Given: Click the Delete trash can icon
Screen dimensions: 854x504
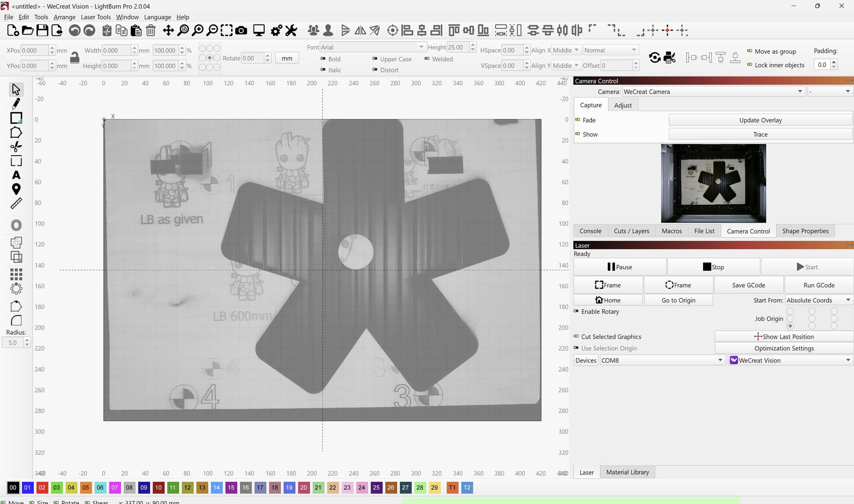Looking at the screenshot, I should [151, 31].
